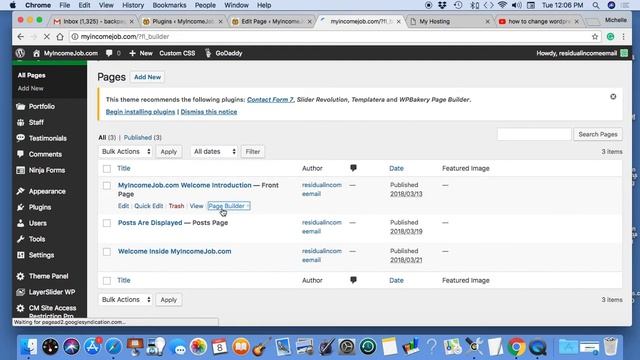Switch to the My Hosting tab

point(449,21)
